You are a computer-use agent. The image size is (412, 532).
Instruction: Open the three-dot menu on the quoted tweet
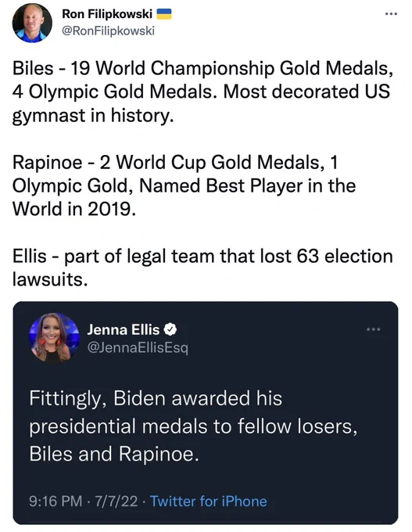374,329
